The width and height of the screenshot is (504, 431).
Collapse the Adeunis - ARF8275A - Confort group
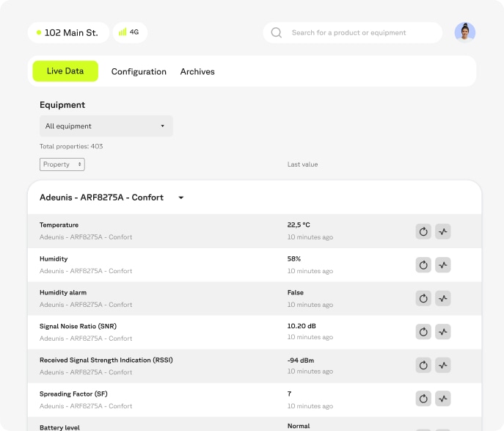(181, 198)
